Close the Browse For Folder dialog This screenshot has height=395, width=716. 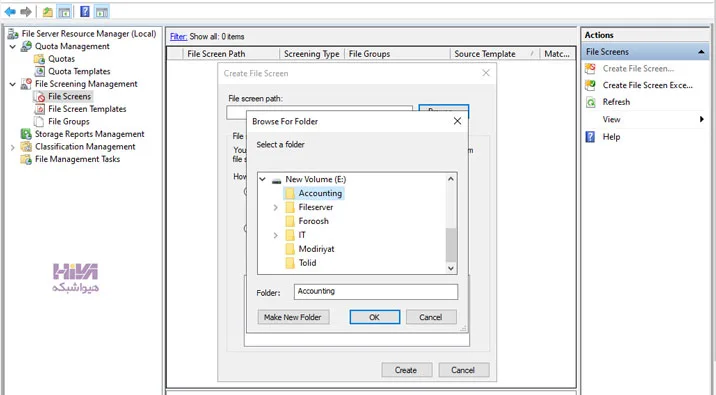point(457,121)
